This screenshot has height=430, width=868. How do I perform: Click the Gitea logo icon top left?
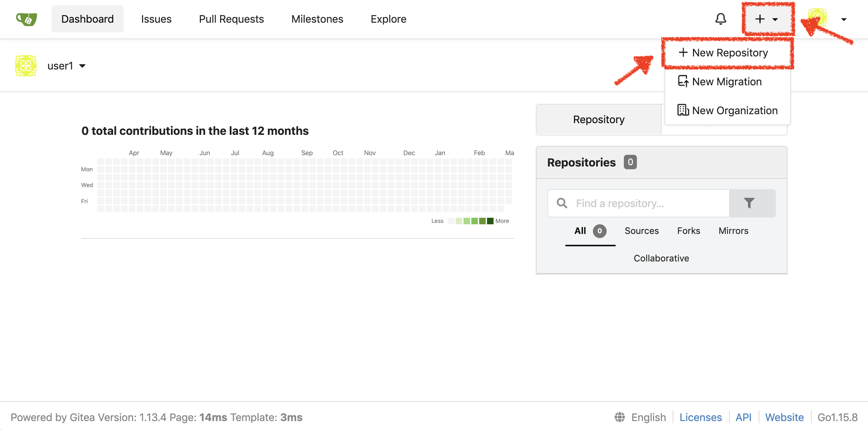pyautogui.click(x=27, y=19)
